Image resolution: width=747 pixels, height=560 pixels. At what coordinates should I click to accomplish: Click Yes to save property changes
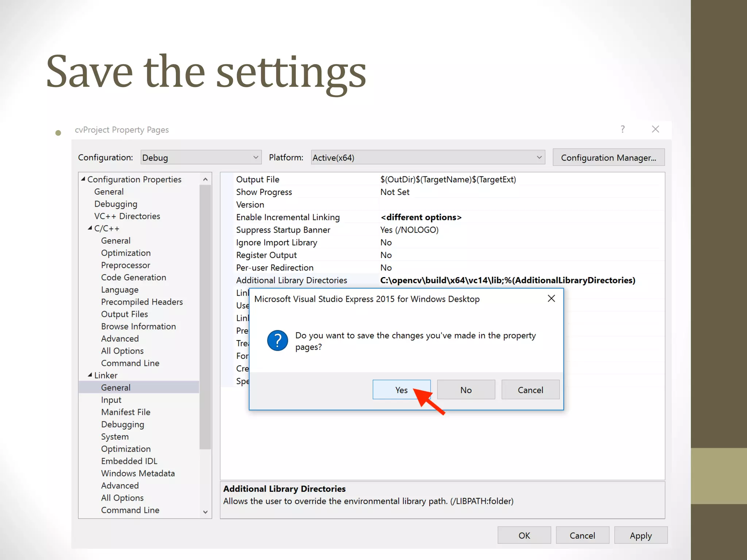pos(401,390)
